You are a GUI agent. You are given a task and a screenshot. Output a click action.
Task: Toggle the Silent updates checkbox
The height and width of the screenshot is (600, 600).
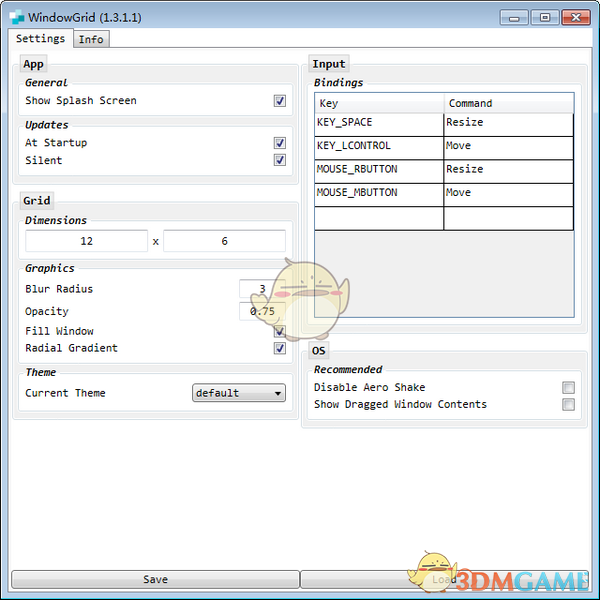(280, 160)
